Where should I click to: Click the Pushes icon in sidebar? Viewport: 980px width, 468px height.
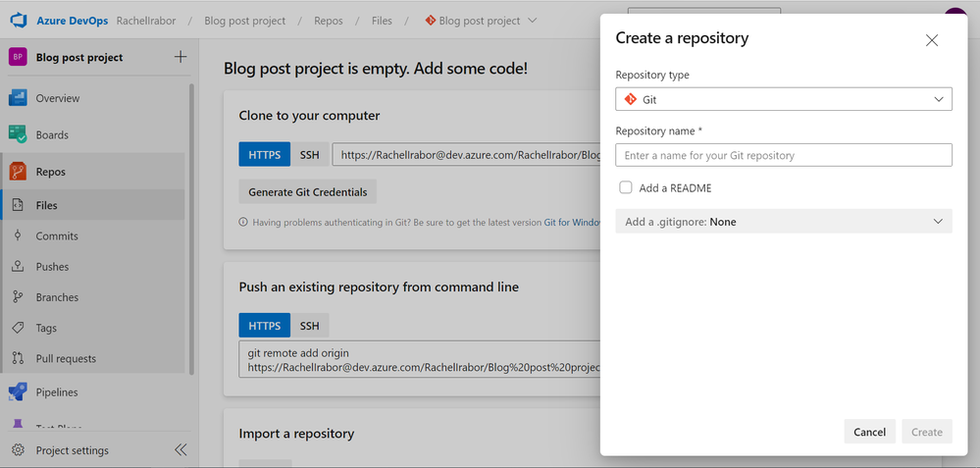[x=18, y=266]
